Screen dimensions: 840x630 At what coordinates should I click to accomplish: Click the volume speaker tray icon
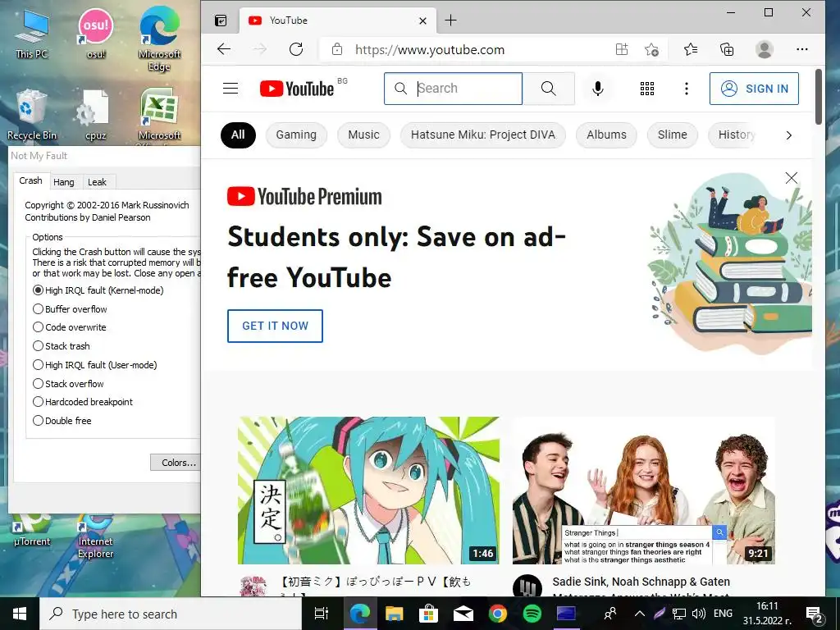tap(699, 614)
